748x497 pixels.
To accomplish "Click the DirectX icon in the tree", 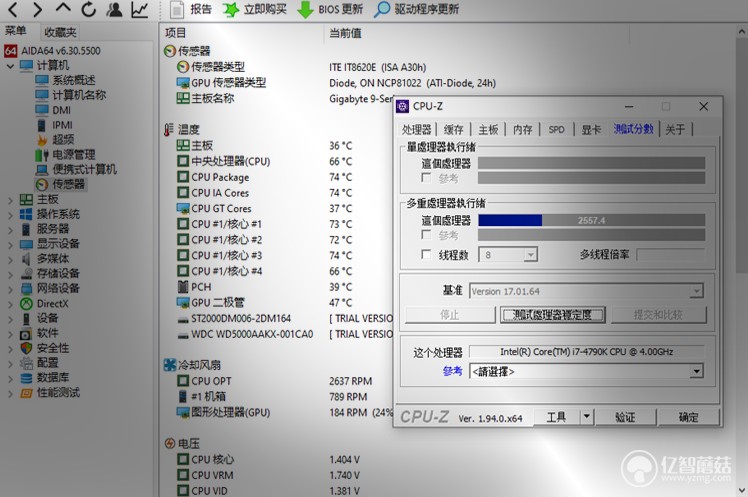I will click(26, 303).
